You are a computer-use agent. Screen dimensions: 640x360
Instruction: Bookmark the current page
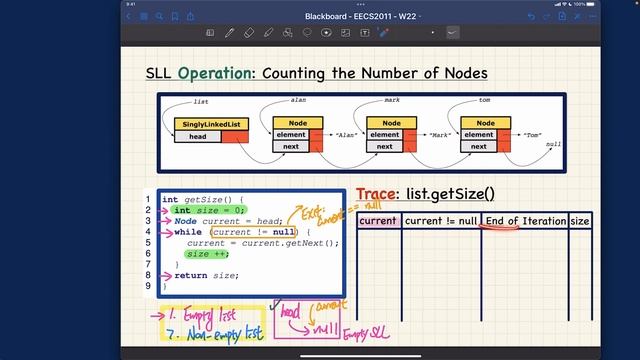[175, 16]
